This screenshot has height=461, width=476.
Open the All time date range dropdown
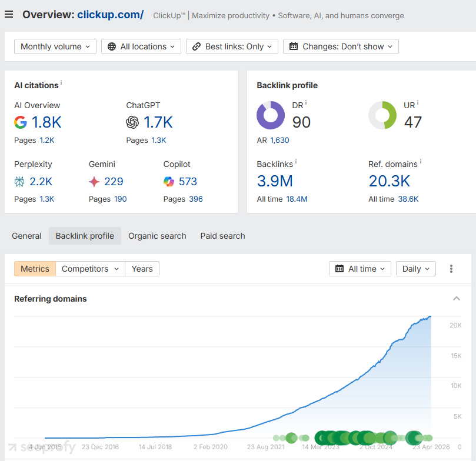tap(360, 269)
